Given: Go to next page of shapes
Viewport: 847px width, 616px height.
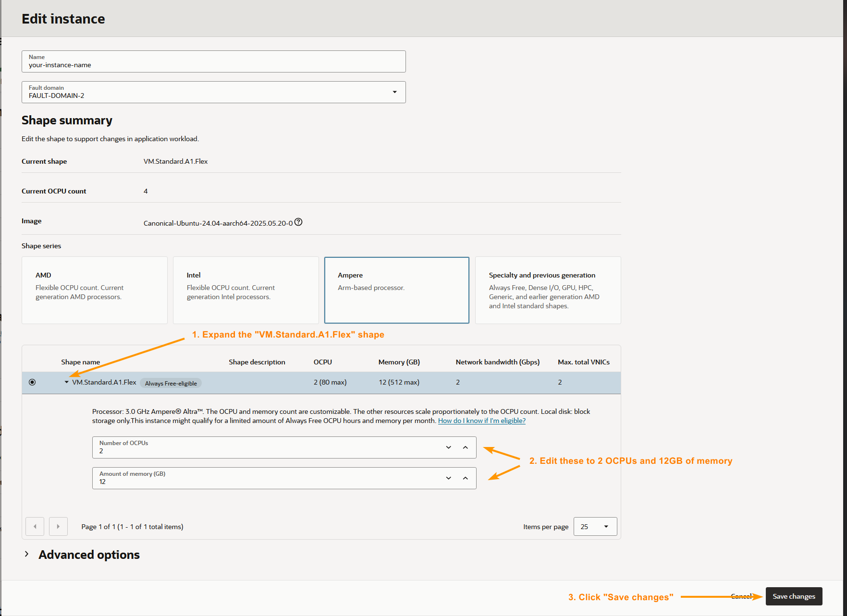Looking at the screenshot, I should pos(58,526).
